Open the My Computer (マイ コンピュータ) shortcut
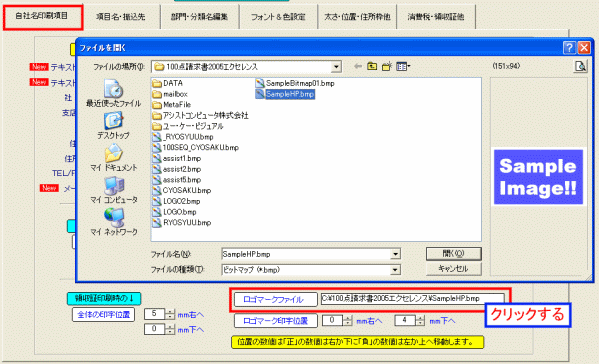599x364 pixels. point(113,190)
